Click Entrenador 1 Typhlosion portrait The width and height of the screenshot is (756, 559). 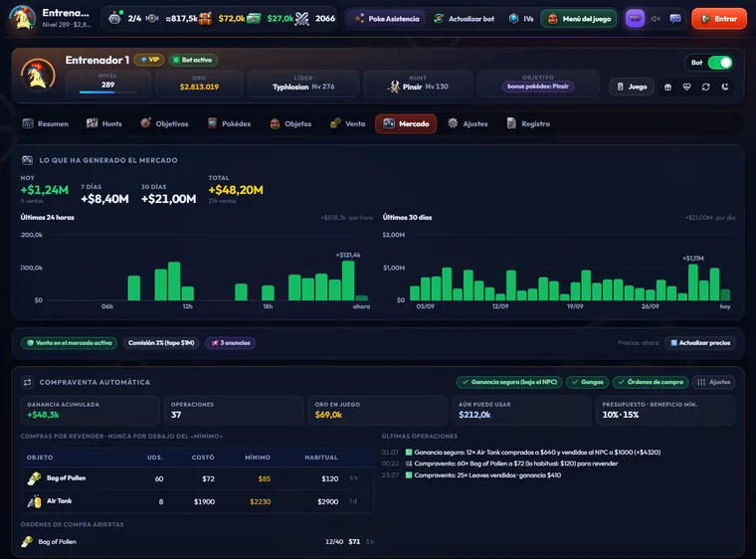coord(38,76)
